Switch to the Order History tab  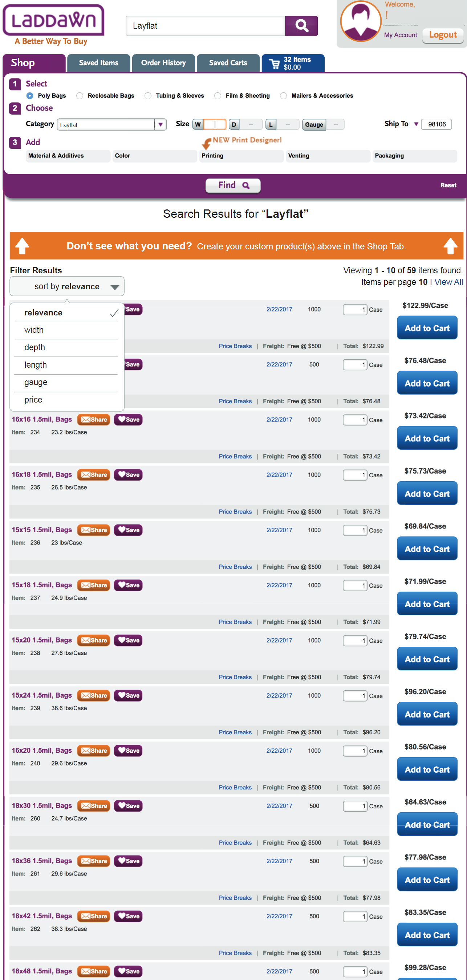[x=163, y=63]
